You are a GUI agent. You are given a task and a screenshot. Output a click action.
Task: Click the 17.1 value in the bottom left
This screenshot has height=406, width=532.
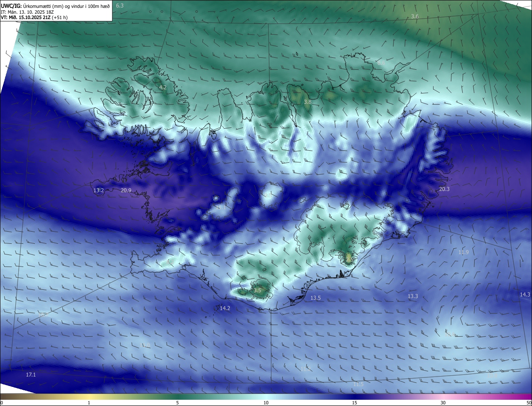click(x=31, y=375)
